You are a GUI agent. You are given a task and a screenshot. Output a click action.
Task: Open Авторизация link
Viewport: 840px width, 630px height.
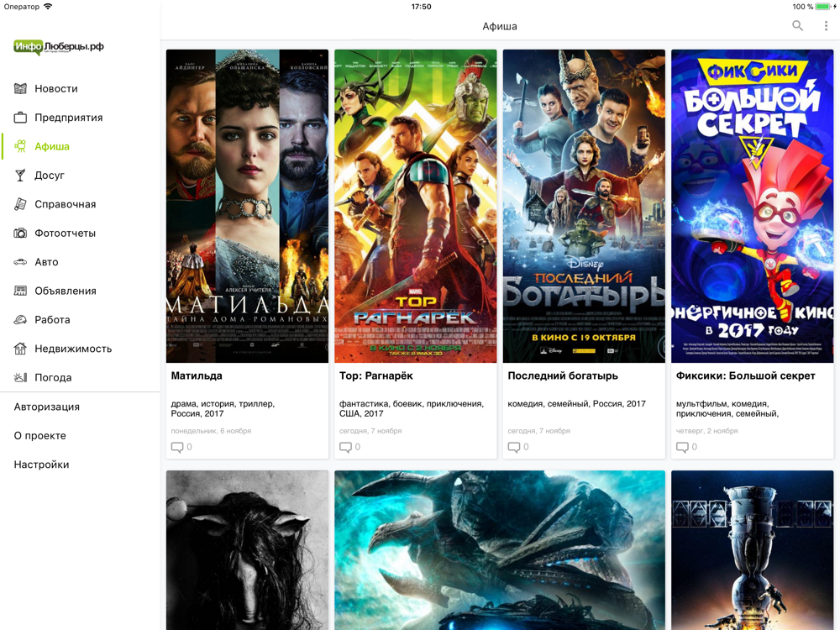46,407
